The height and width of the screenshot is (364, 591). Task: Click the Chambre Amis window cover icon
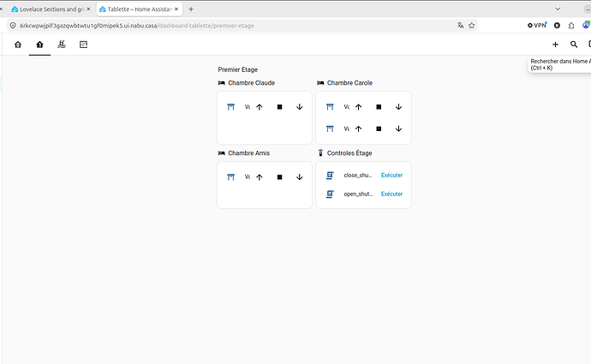[231, 177]
